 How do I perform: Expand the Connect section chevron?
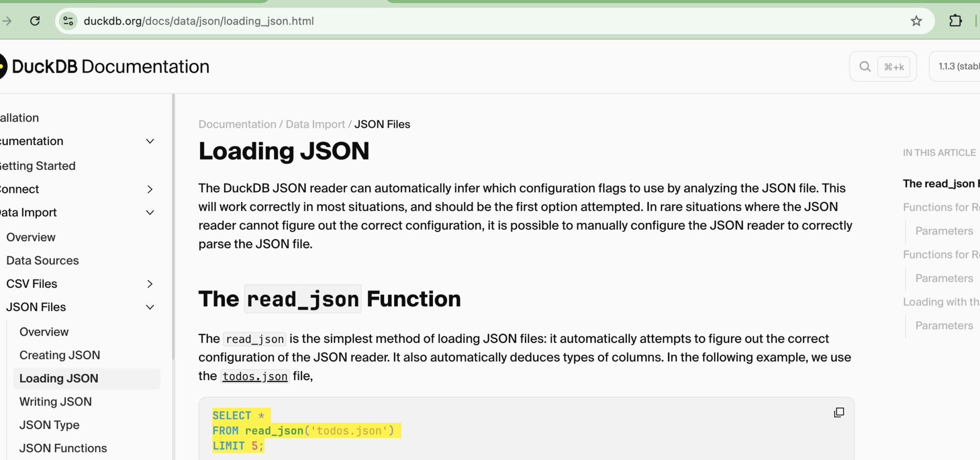pyautogui.click(x=150, y=189)
